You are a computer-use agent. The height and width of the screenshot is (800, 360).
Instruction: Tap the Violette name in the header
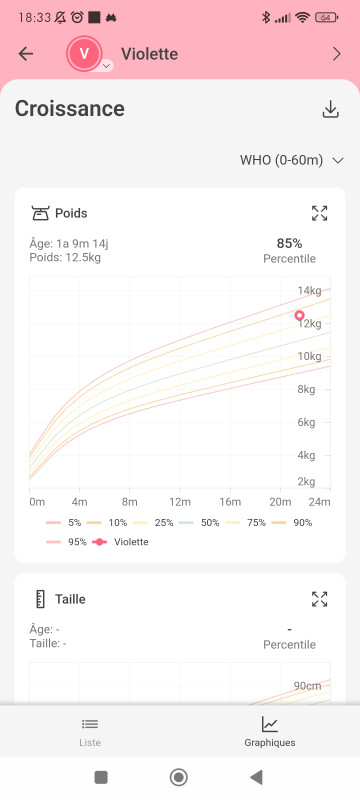[149, 54]
